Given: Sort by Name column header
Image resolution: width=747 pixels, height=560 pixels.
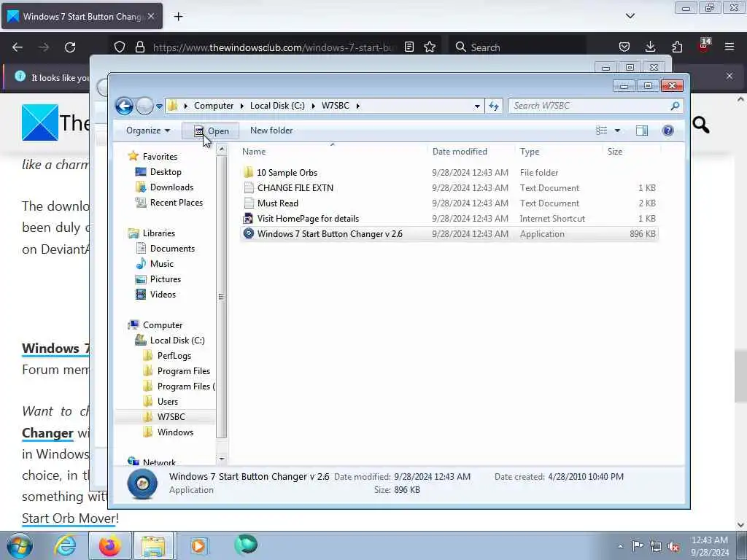Looking at the screenshot, I should [254, 152].
